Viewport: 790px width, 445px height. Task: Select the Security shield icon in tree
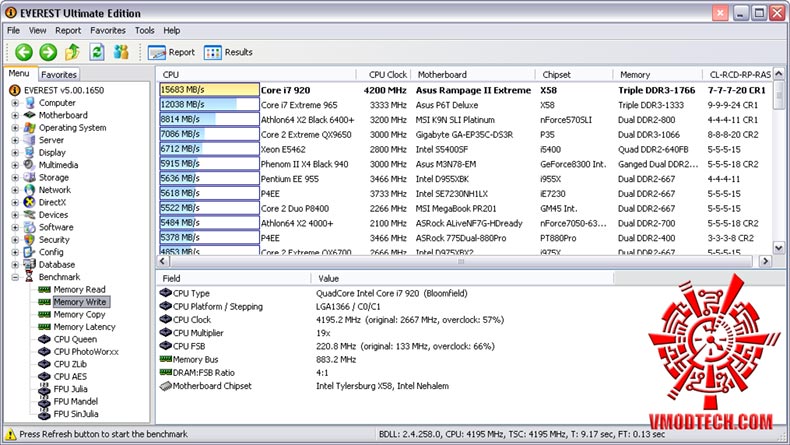coord(30,240)
